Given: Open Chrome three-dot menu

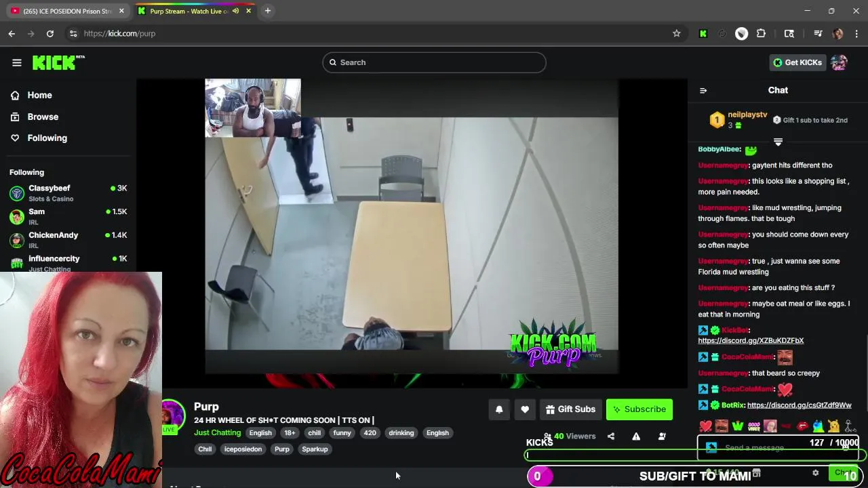Looking at the screenshot, I should 856,33.
